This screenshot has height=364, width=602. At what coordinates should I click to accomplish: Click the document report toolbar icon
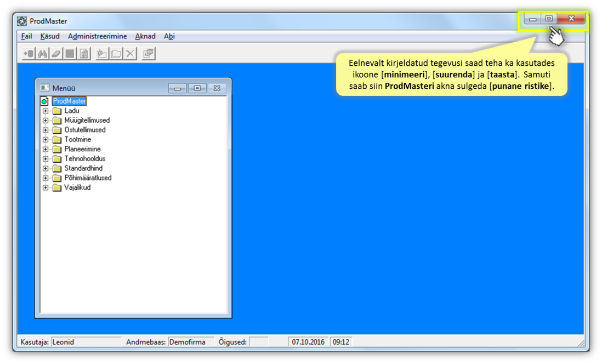pyautogui.click(x=84, y=53)
